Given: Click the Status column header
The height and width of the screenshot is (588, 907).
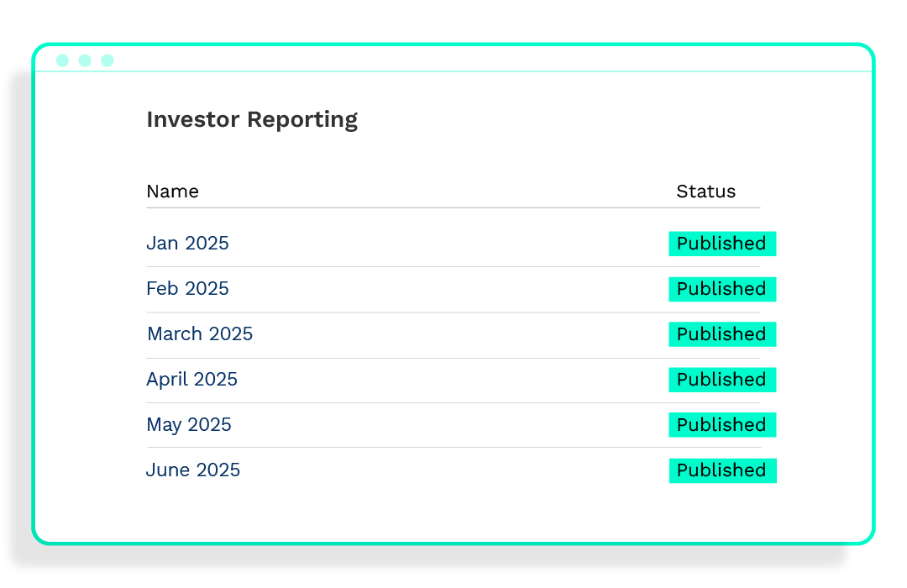Looking at the screenshot, I should click(705, 192).
